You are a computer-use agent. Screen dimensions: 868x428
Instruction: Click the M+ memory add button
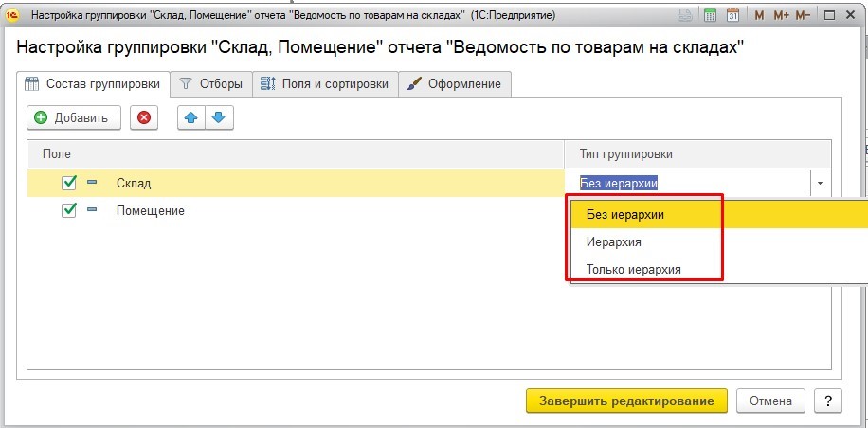tap(781, 16)
